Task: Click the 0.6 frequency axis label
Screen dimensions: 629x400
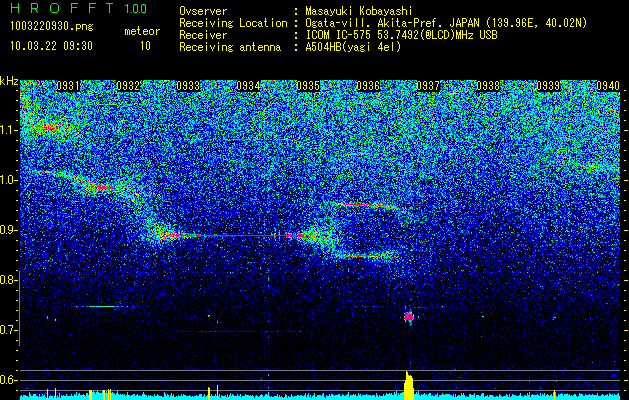Action: tap(9, 380)
